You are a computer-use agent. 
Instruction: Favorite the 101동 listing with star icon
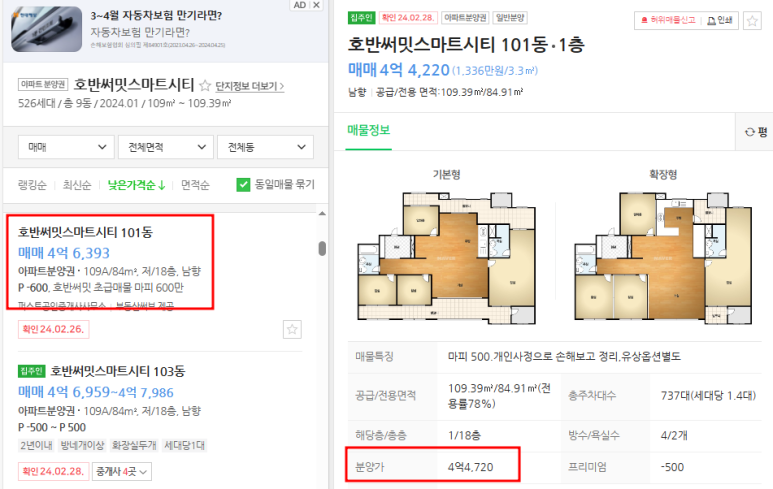coord(292,329)
